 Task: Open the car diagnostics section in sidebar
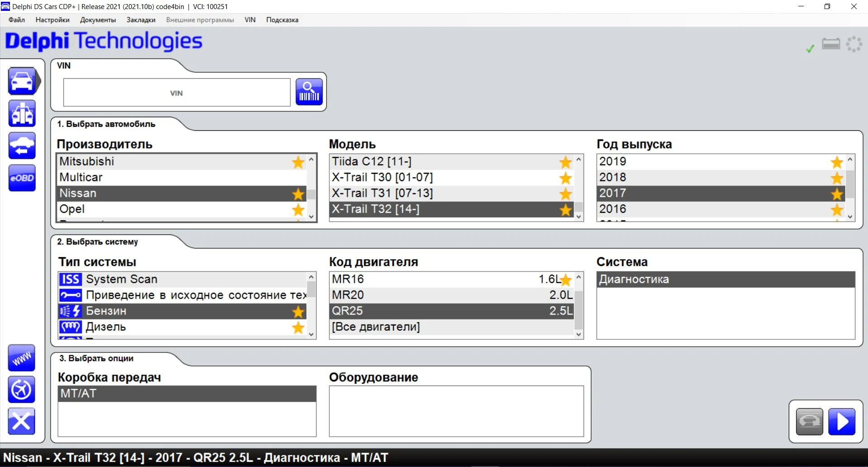point(22,81)
